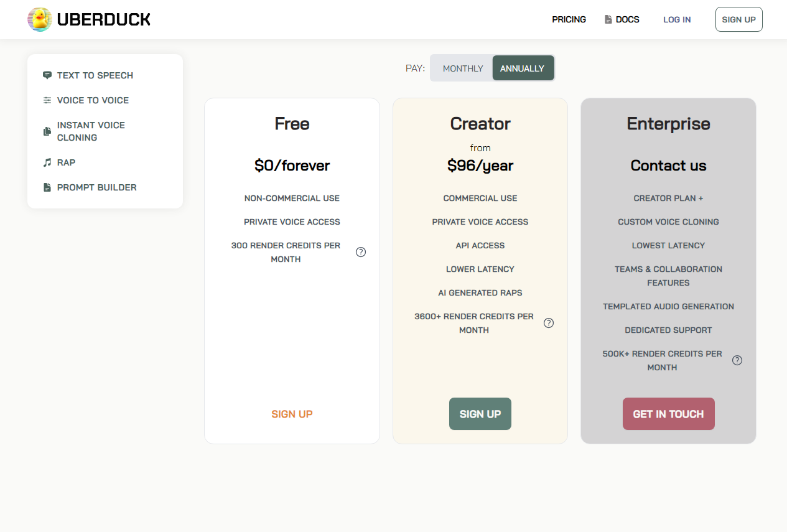Image resolution: width=787 pixels, height=532 pixels.
Task: Click the Lowest Latency feature text
Action: 669,246
